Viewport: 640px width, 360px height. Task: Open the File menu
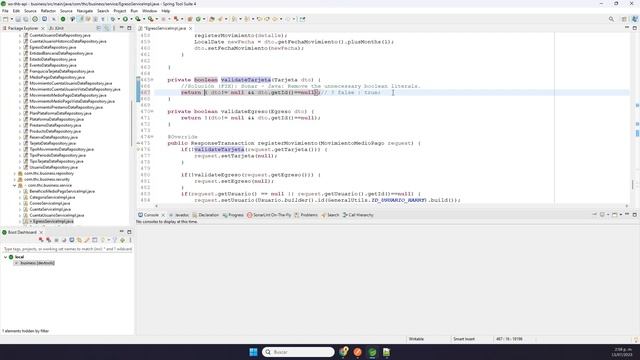click(5, 11)
